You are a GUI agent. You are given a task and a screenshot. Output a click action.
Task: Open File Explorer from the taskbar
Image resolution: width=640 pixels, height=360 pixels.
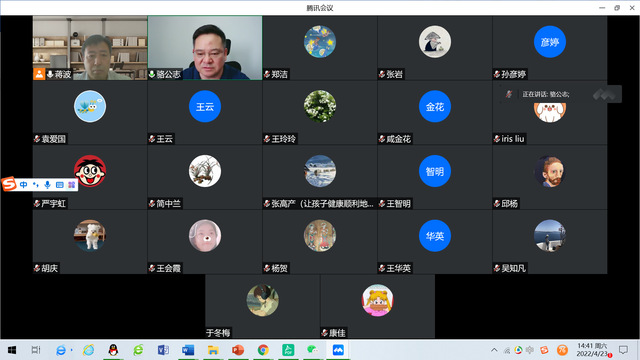tap(213, 350)
